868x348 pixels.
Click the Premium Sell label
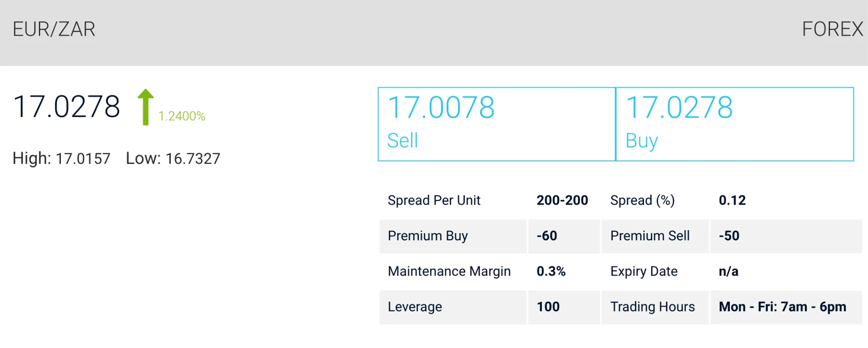[650, 236]
